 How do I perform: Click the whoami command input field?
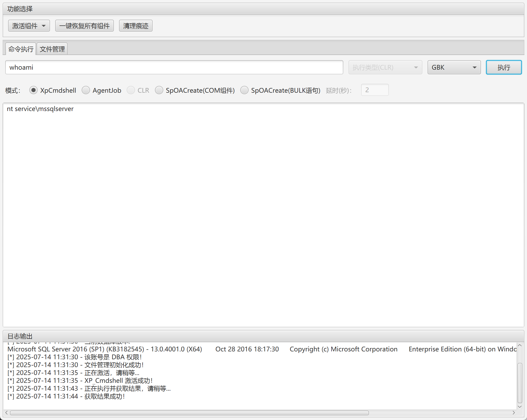pyautogui.click(x=174, y=67)
